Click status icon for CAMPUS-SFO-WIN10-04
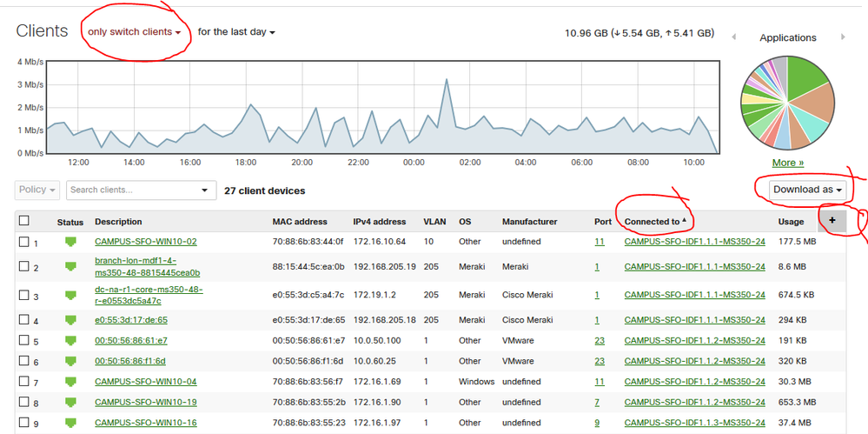Image resolution: width=868 pixels, height=434 pixels. click(x=70, y=381)
